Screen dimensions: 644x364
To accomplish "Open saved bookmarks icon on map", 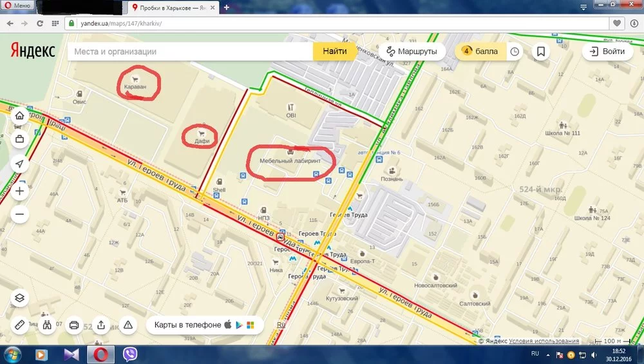I will coord(541,52).
